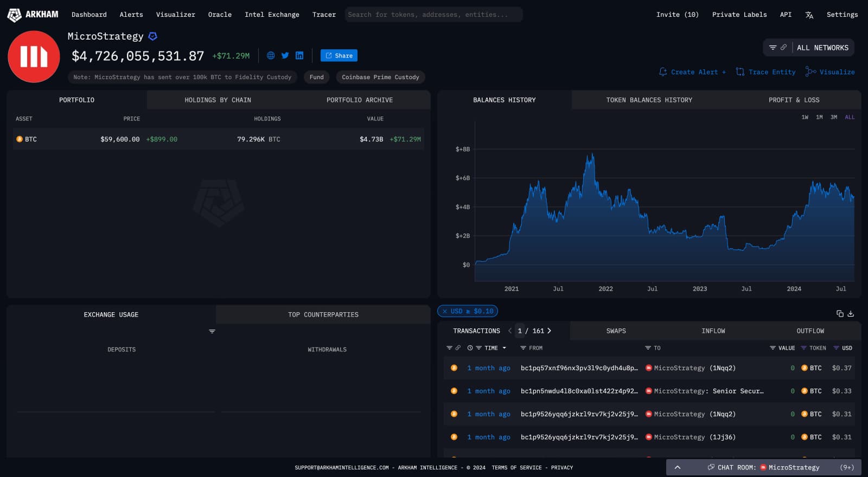Go to previous transactions page
Viewport: 868px width, 477px height.
click(x=510, y=331)
